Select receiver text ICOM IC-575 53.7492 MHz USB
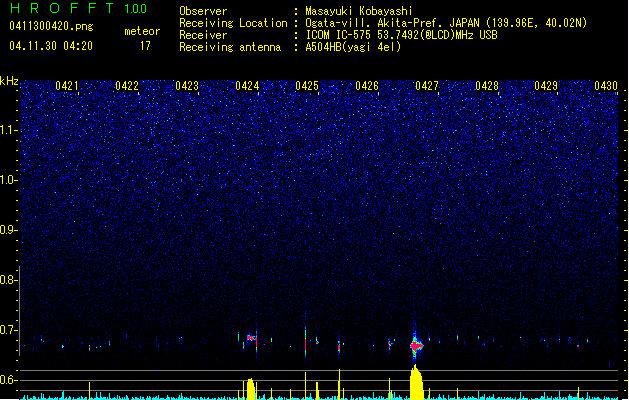629x400 pixels. (402, 35)
